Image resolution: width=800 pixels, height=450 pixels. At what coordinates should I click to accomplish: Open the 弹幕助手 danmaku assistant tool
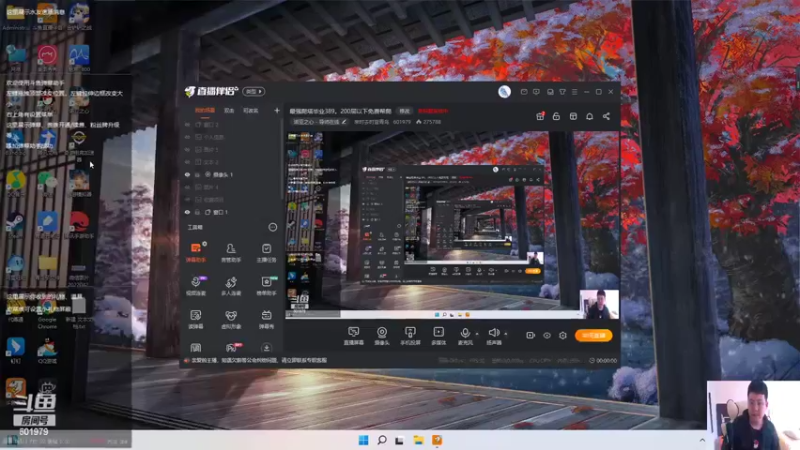tap(196, 253)
